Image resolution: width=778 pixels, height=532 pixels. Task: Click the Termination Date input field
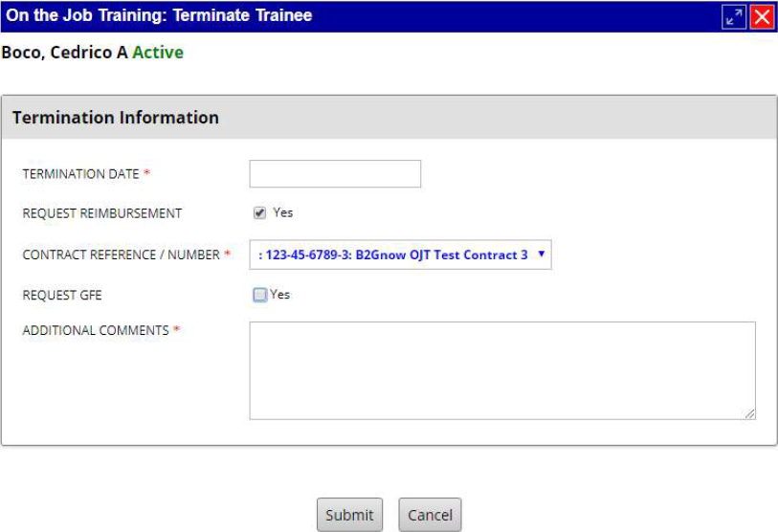335,174
